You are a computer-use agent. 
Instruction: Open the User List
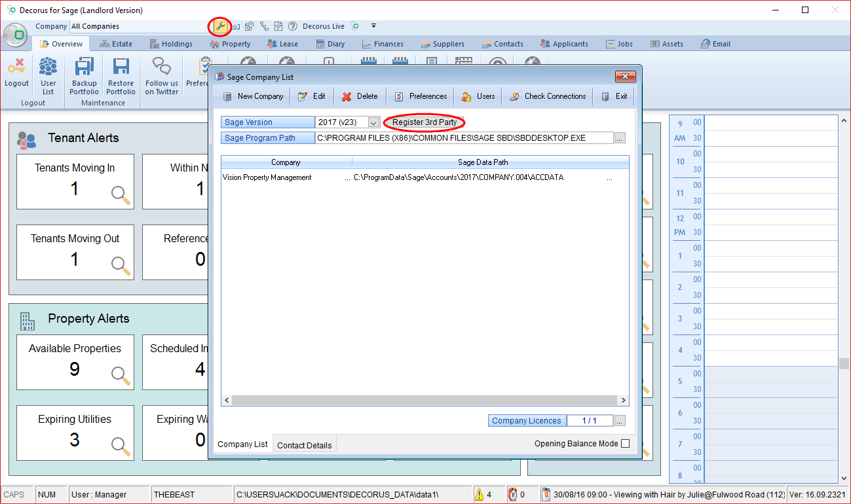point(48,76)
